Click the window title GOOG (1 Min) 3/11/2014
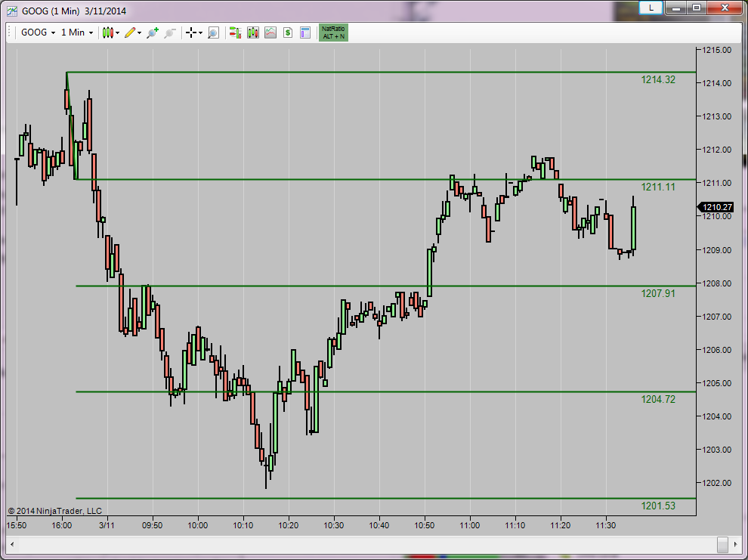This screenshot has height=560, width=748. [x=74, y=11]
